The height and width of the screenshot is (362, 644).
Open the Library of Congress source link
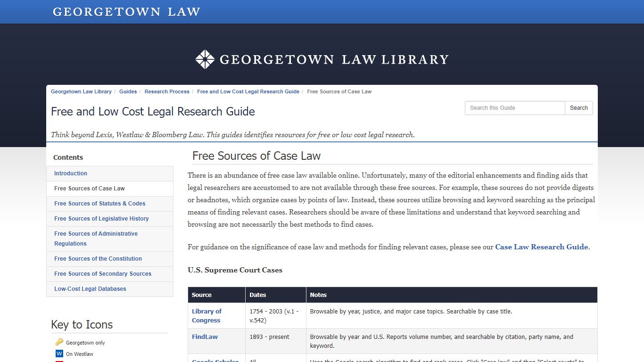206,316
